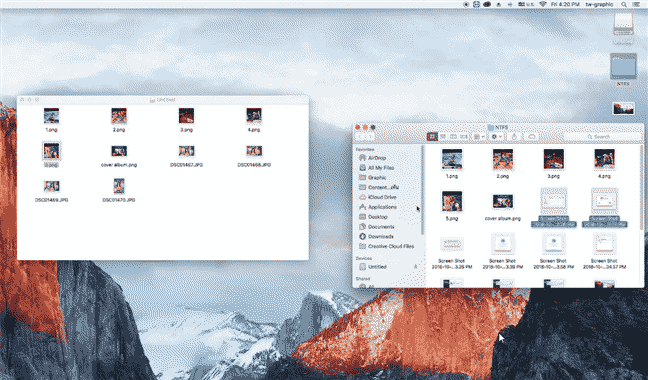Image resolution: width=648 pixels, height=380 pixels.
Task: Open the Wi-Fi status menu
Action: pos(543,4)
